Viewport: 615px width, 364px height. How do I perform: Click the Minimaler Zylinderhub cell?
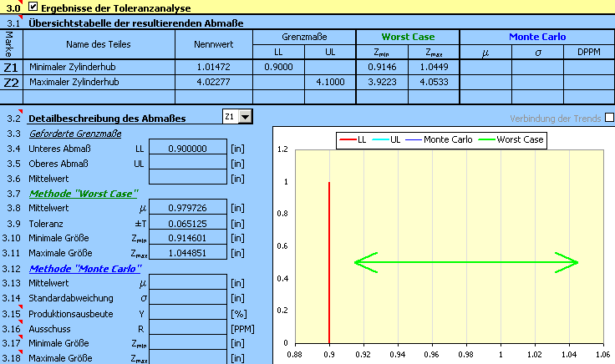[x=99, y=67]
